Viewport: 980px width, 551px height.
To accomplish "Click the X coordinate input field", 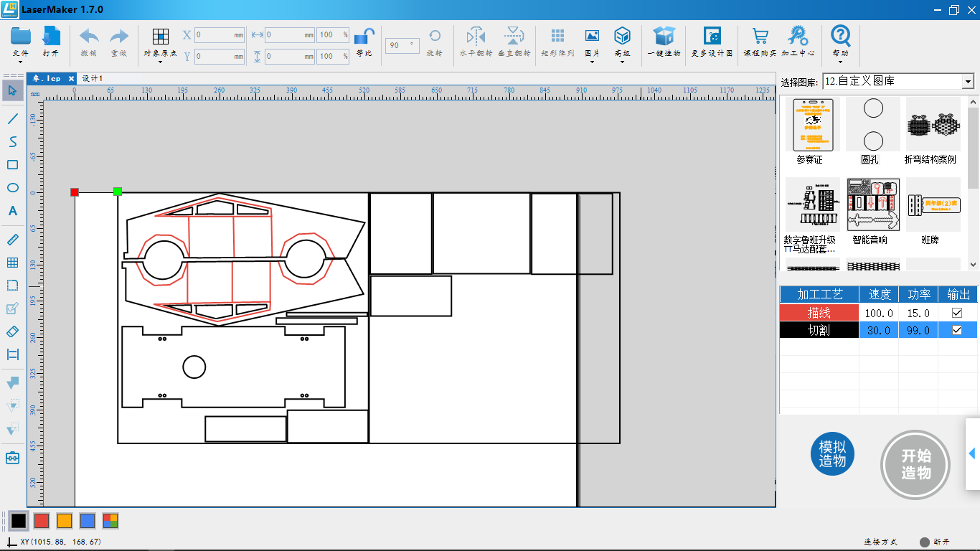I will [x=220, y=34].
